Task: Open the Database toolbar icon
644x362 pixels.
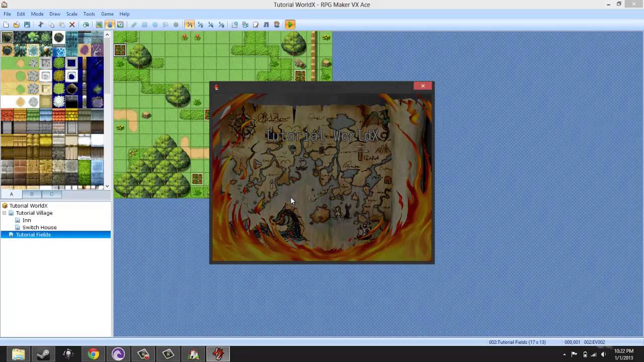Action: coord(234,25)
